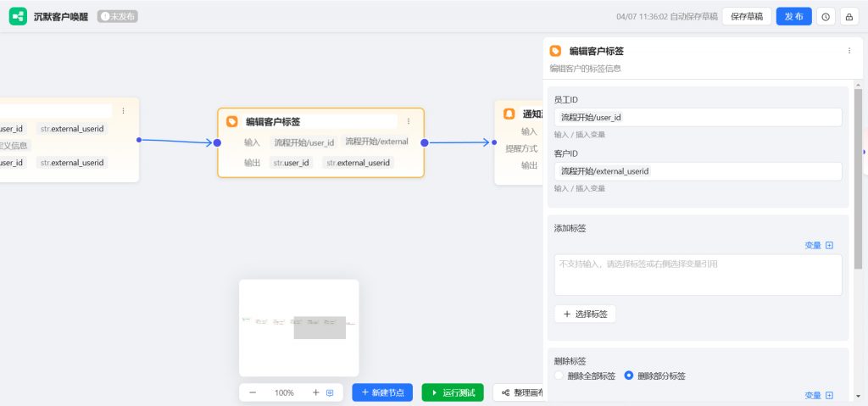Insert variable in 删除标签 via 变量 icon

(x=829, y=396)
